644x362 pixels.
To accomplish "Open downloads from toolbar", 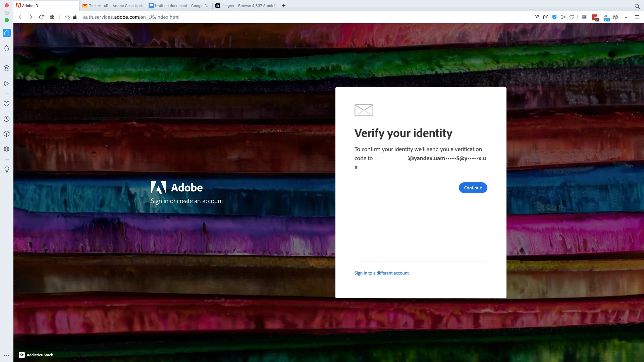I will coord(626,17).
